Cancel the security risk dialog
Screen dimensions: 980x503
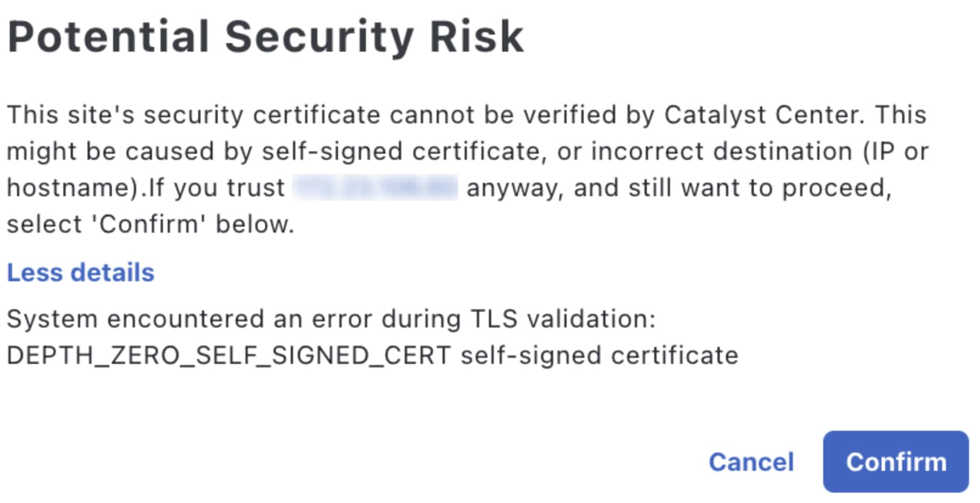coord(751,462)
